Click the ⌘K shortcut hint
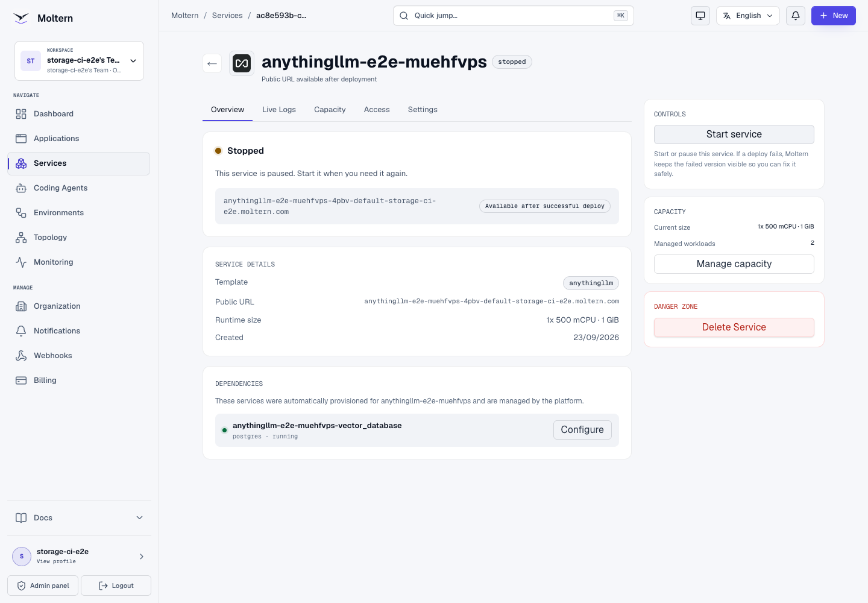The height and width of the screenshot is (603, 868). tap(621, 16)
